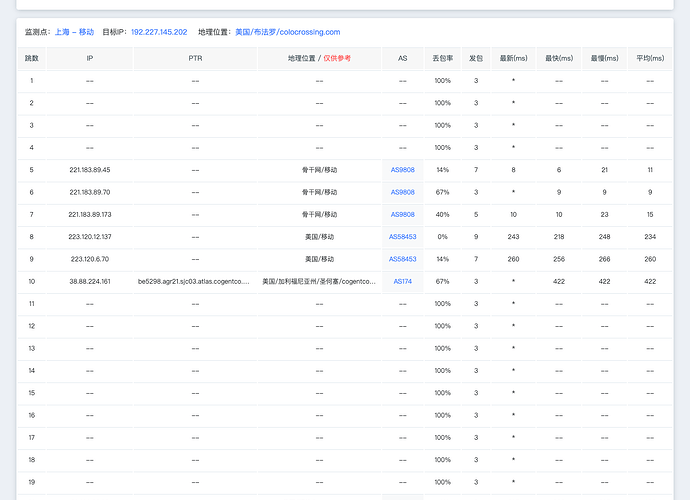Screen dimensions: 690x500
Task: Click 100% packet loss in hop 15 row
Action: pyautogui.click(x=443, y=393)
